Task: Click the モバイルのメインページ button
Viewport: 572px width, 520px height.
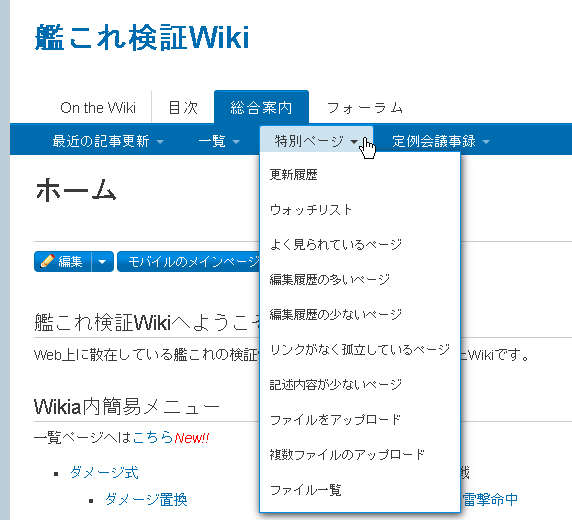Action: [x=188, y=262]
